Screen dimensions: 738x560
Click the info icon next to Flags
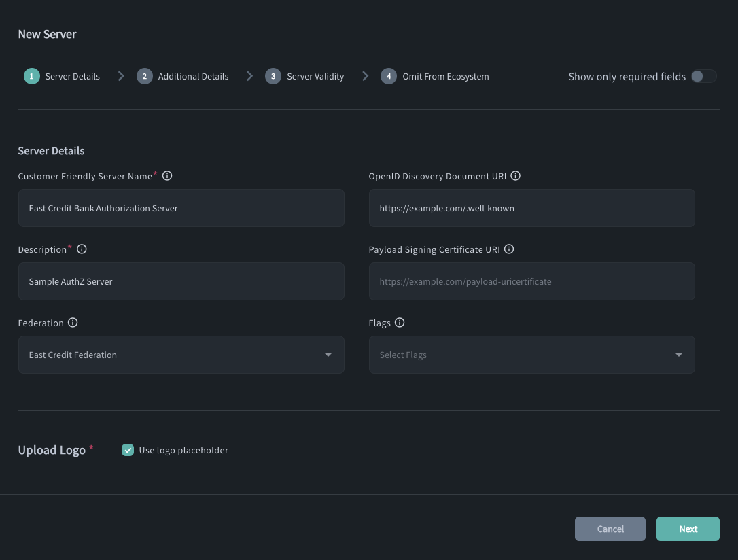(400, 322)
